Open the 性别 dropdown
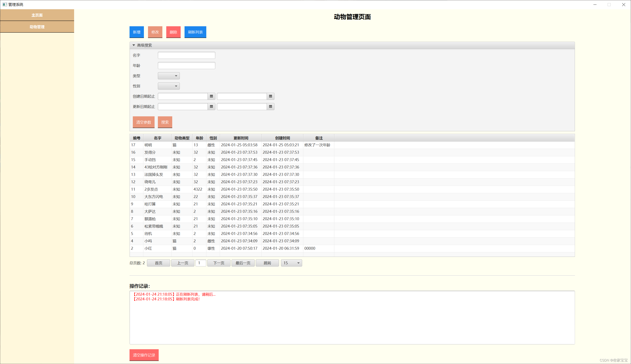This screenshot has width=631, height=364. click(x=169, y=86)
